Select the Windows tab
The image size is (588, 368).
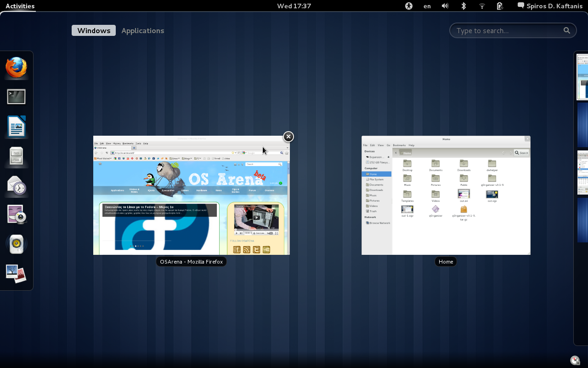[94, 30]
